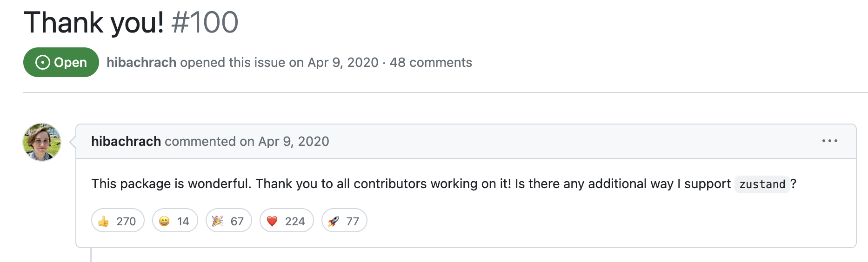Click the zustand inline code snippet
868x262 pixels.
pos(762,184)
